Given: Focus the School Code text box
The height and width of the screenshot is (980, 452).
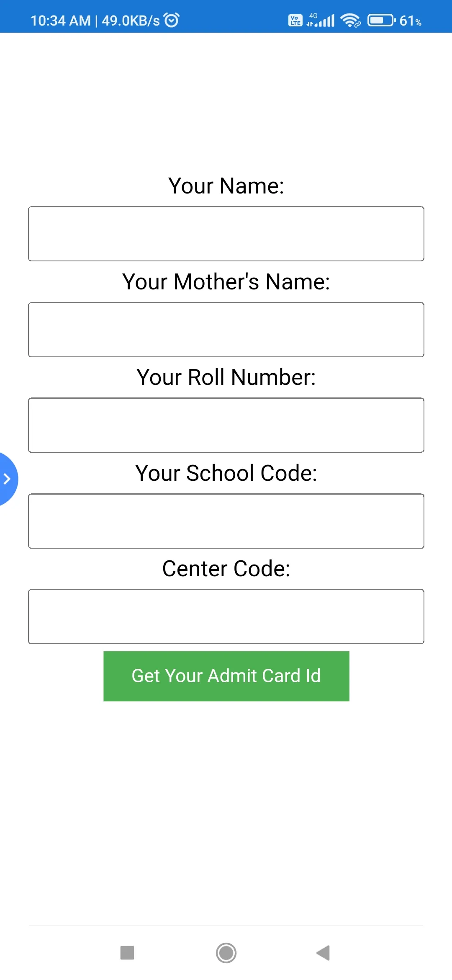Looking at the screenshot, I should (226, 521).
